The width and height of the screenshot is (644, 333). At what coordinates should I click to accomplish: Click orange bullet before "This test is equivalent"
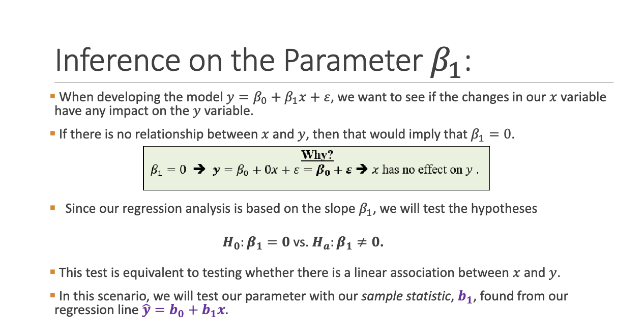tap(53, 271)
